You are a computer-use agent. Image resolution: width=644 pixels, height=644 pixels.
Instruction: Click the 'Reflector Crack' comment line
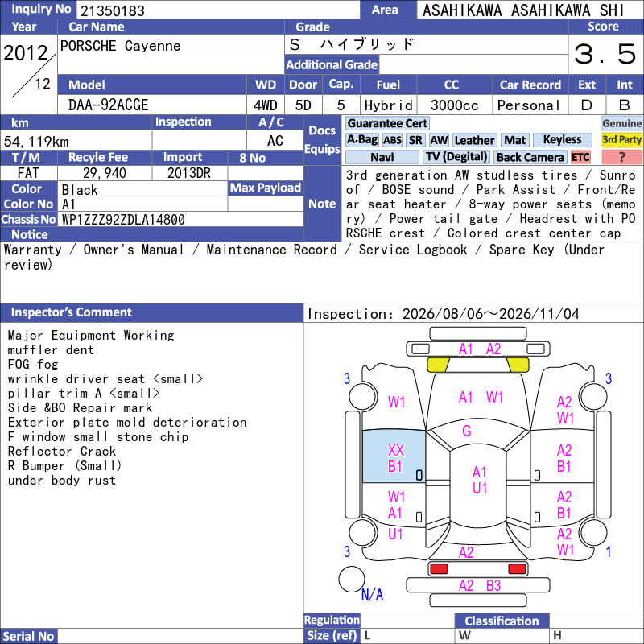click(x=62, y=452)
